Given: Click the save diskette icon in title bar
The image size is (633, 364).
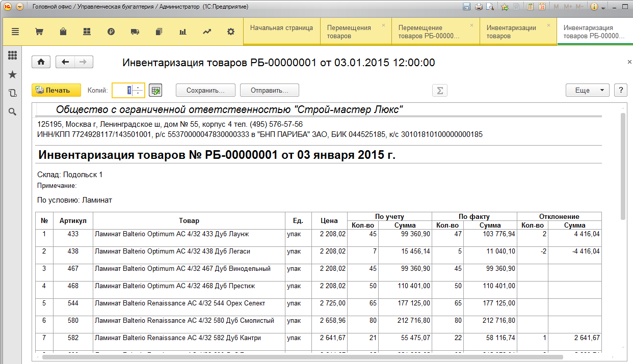Looking at the screenshot, I should click(x=466, y=7).
